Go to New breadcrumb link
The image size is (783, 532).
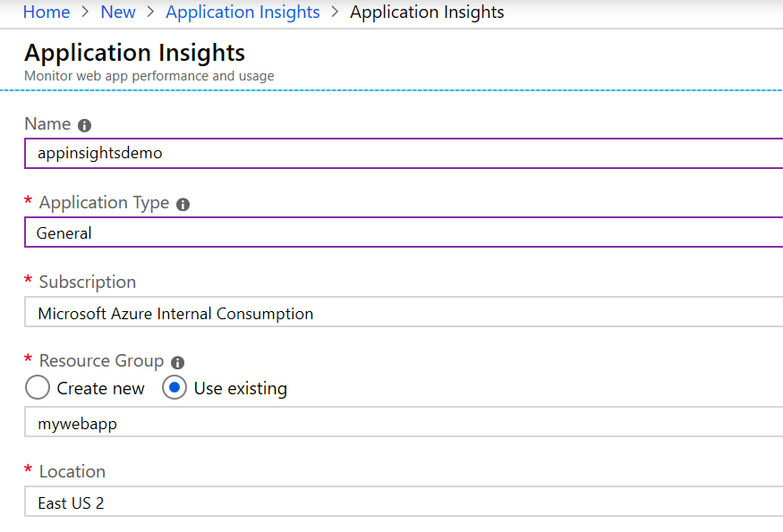point(118,12)
